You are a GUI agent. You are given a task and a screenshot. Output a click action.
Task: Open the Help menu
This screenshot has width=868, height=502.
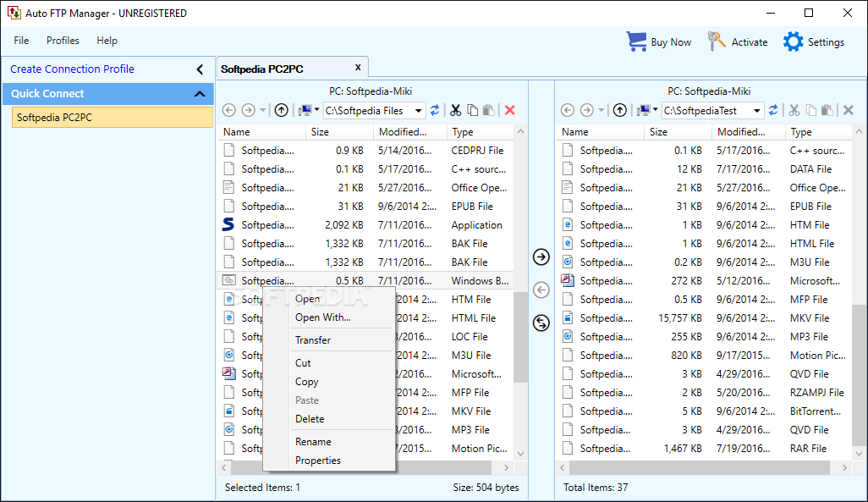point(107,41)
